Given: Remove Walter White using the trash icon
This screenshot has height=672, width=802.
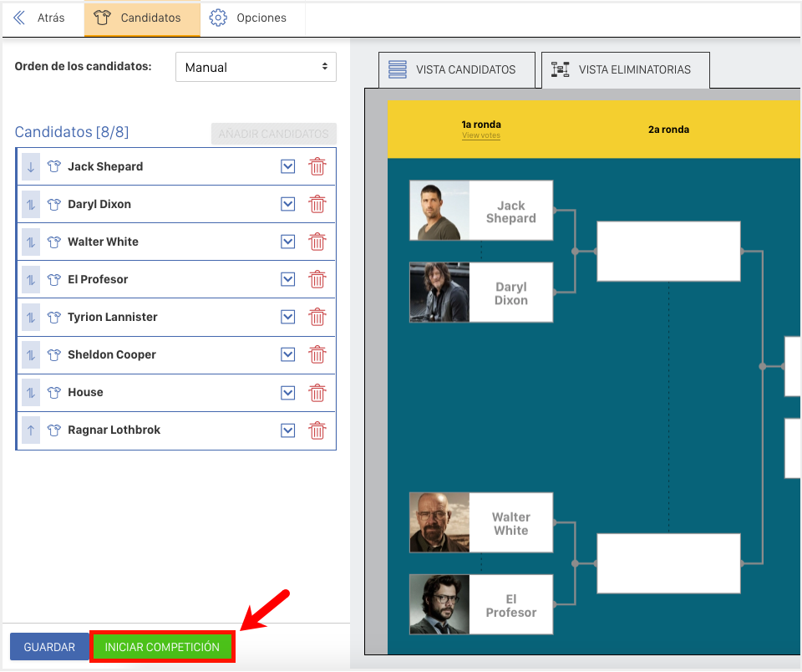Looking at the screenshot, I should click(x=317, y=242).
